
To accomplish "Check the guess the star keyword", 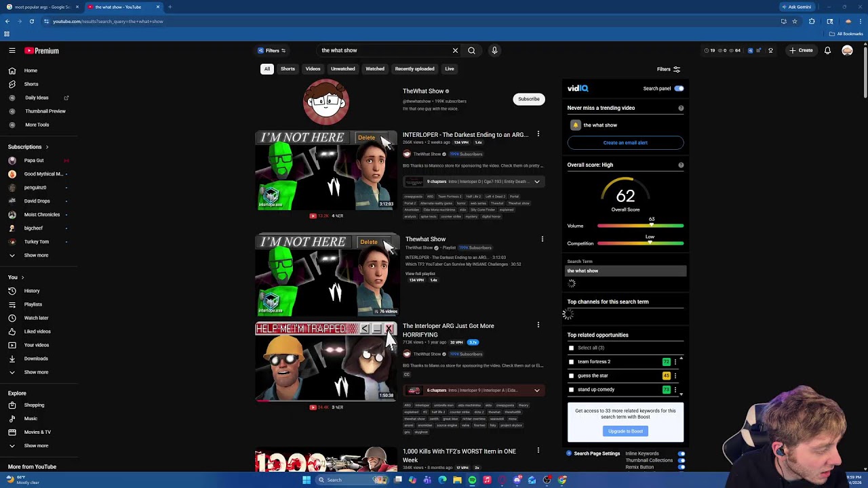I will click(x=571, y=375).
